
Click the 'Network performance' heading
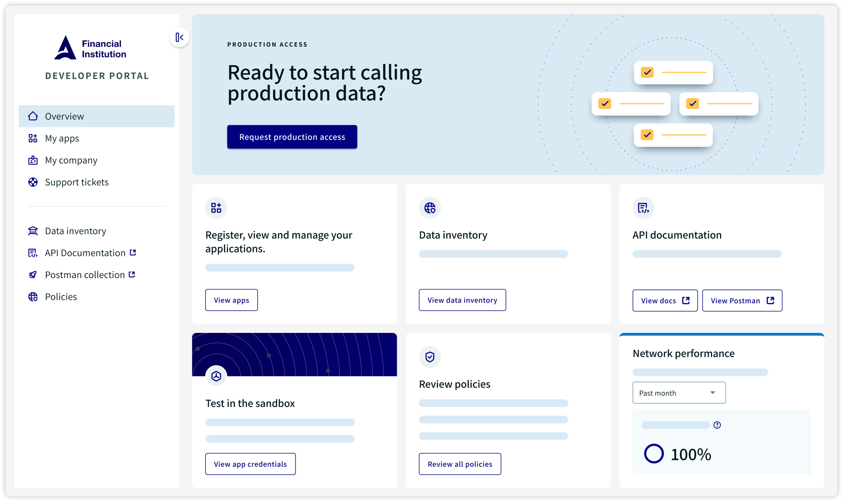(x=683, y=353)
